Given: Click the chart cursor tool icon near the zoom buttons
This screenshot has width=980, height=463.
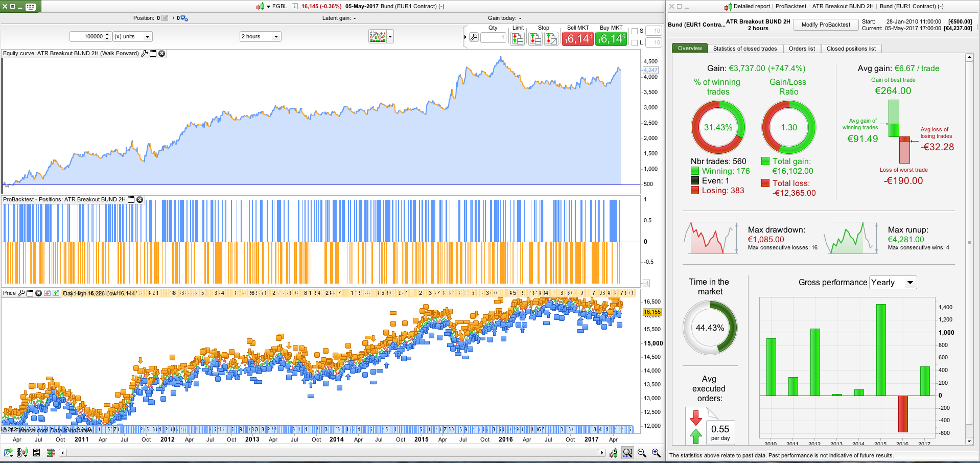Looking at the screenshot, I should [x=613, y=452].
